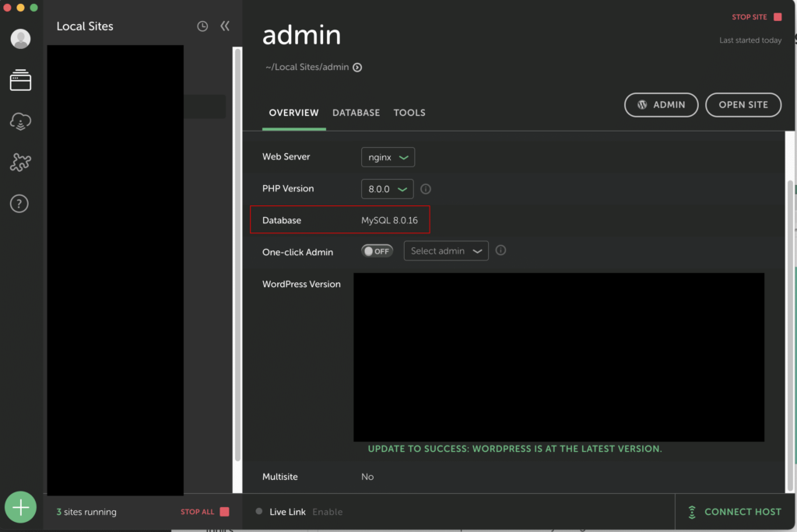Expand the Web Server nginx dropdown
The image size is (797, 532).
388,157
